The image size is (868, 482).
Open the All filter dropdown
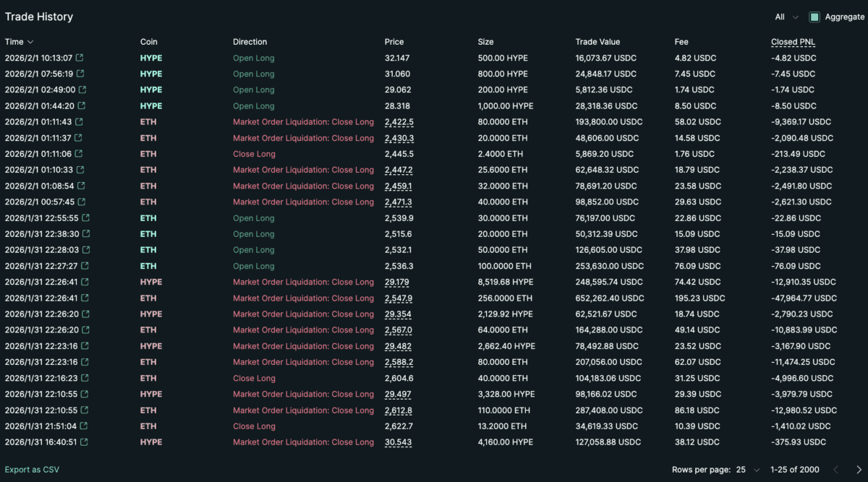click(x=786, y=17)
